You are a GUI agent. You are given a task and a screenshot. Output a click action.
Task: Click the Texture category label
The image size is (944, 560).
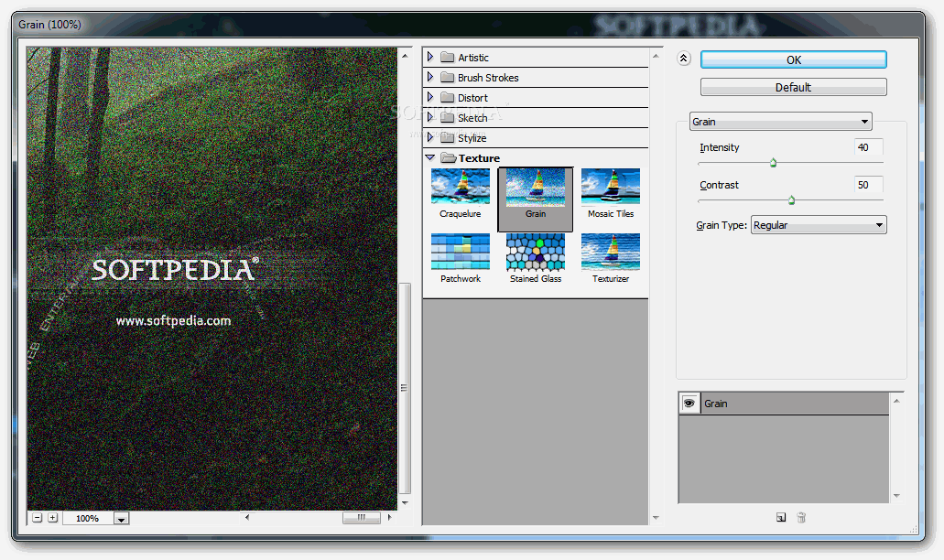click(479, 158)
